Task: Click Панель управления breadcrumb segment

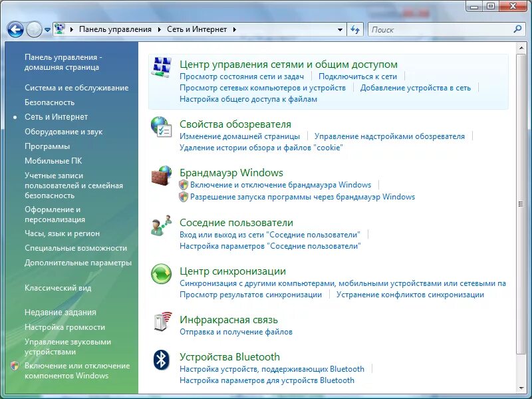Action: [115, 29]
